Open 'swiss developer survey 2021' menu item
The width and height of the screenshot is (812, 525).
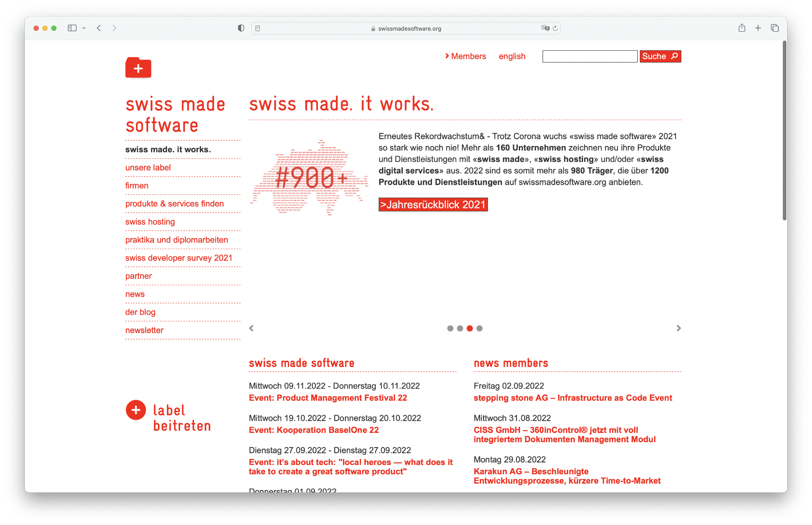point(179,258)
